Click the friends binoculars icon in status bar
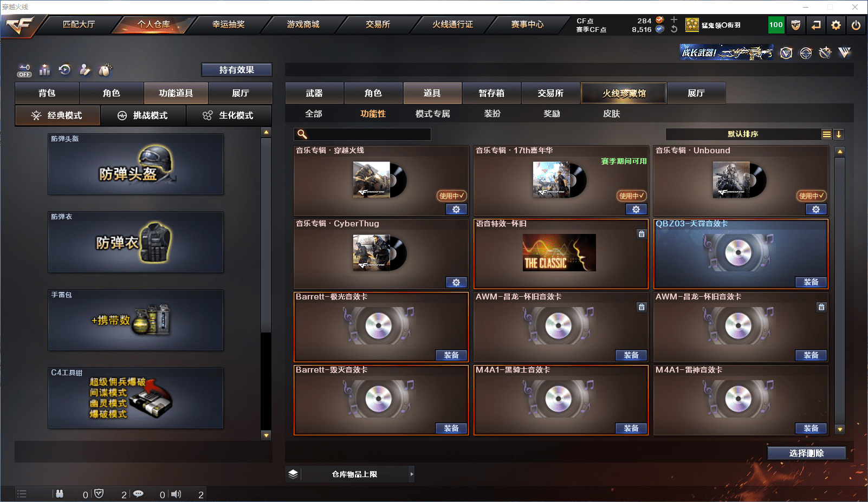 (60, 493)
